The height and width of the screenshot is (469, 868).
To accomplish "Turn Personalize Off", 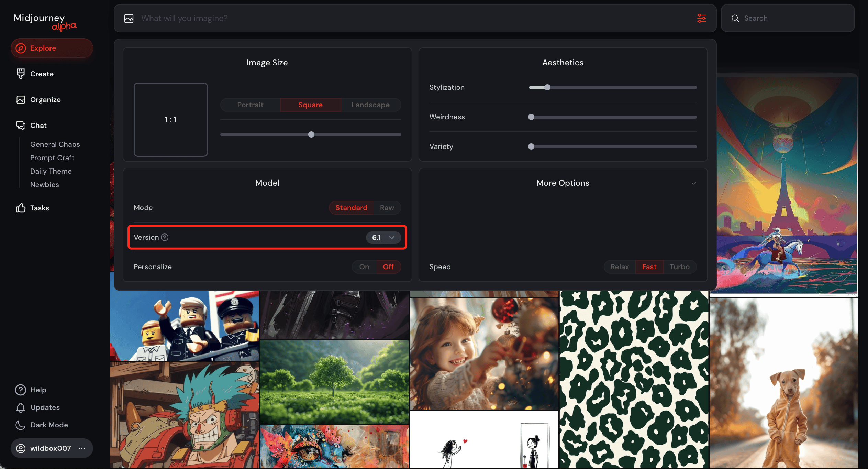I will click(x=388, y=267).
